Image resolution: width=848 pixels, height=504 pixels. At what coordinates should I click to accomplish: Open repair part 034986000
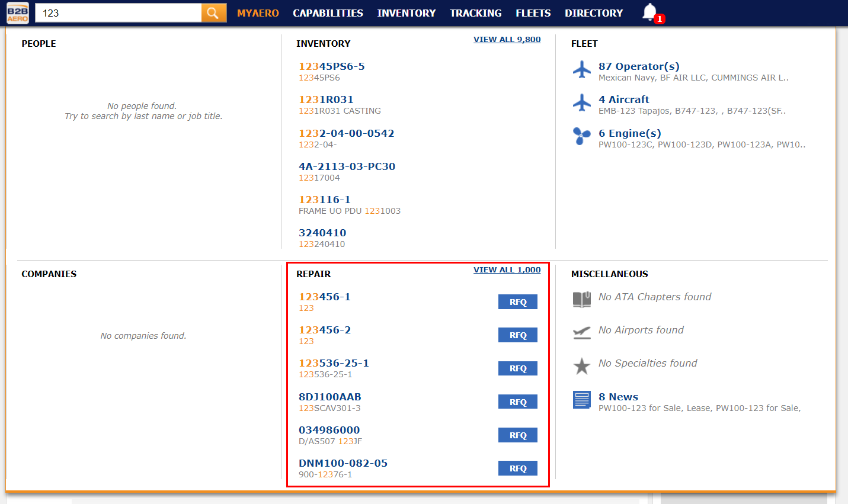329,430
